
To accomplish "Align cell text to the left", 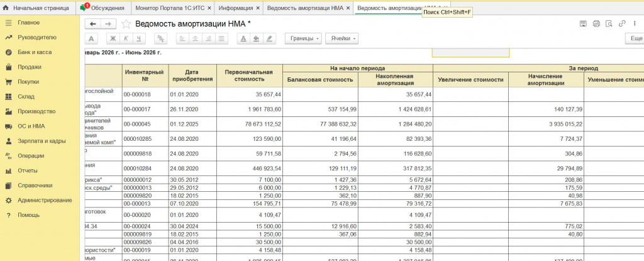I will pyautogui.click(x=183, y=38).
